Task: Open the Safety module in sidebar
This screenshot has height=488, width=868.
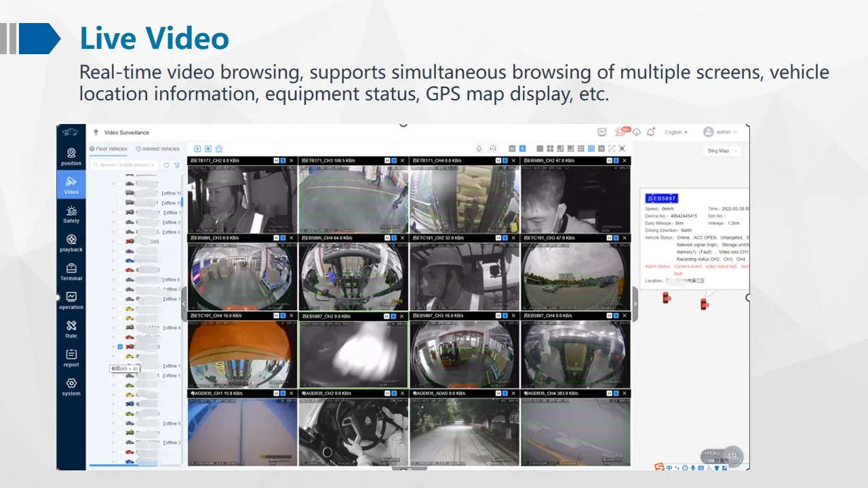Action: point(71,214)
